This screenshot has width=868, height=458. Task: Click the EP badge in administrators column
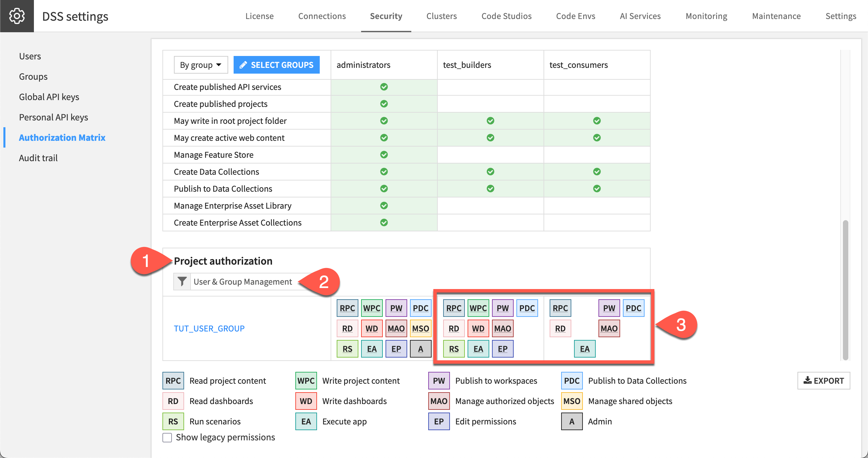pos(396,349)
